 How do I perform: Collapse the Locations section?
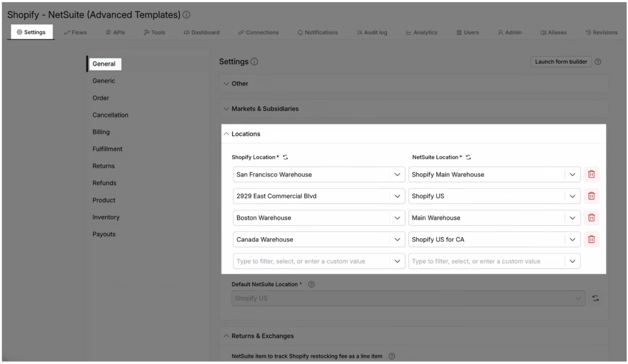coord(414,134)
